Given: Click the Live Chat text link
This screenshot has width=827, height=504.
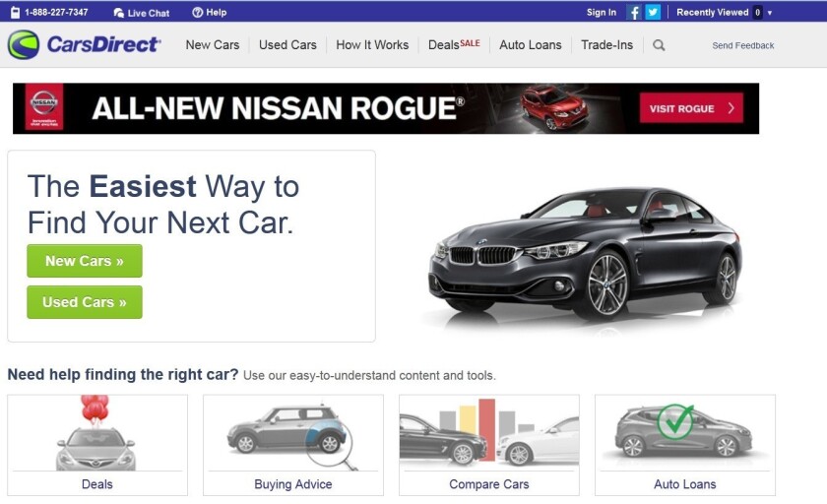Looking at the screenshot, I should pos(149,13).
